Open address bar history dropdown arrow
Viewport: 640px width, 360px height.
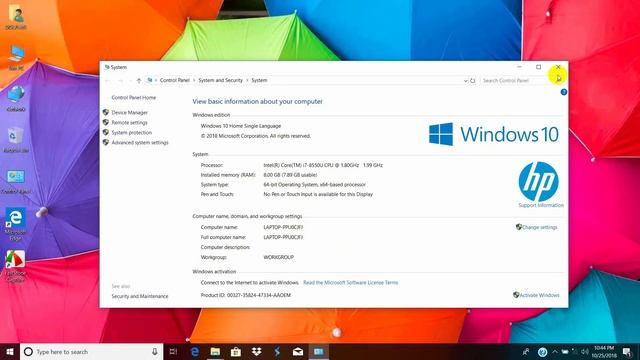tap(465, 81)
